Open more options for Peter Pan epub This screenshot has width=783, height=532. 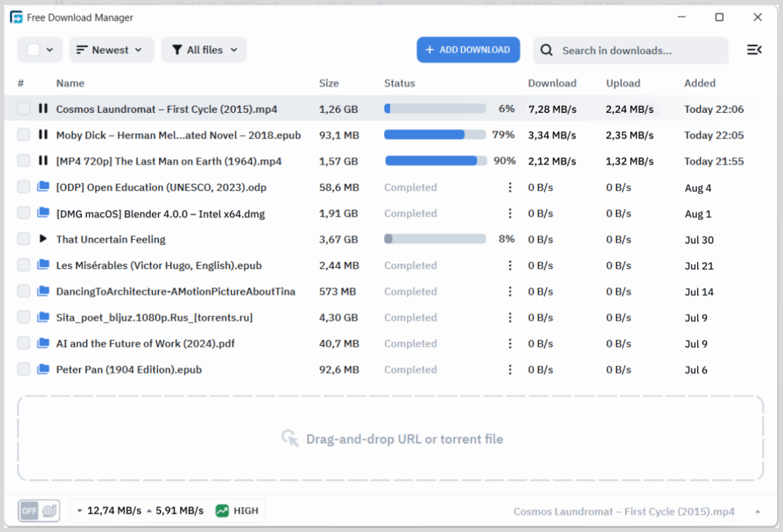(510, 369)
